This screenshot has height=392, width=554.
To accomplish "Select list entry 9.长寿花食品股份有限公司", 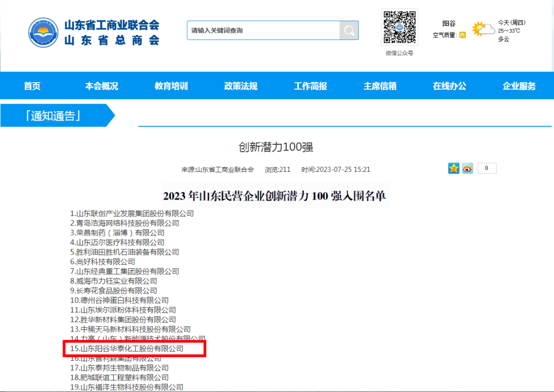I will [x=113, y=290].
